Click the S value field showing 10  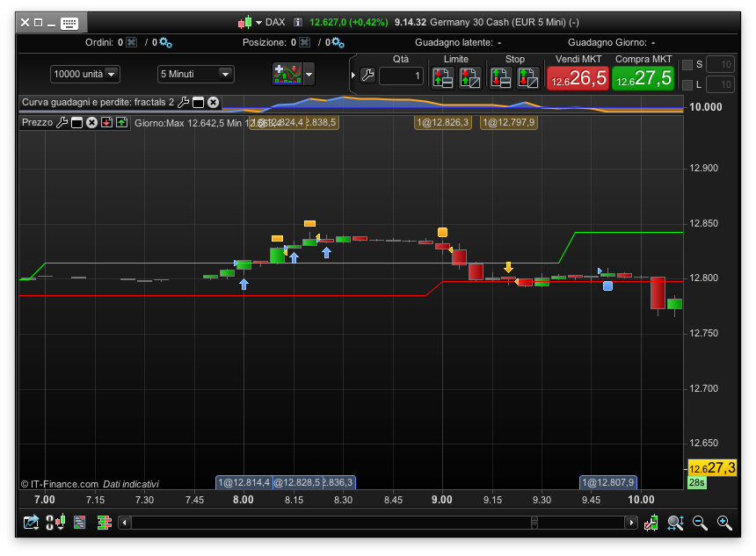(x=720, y=65)
